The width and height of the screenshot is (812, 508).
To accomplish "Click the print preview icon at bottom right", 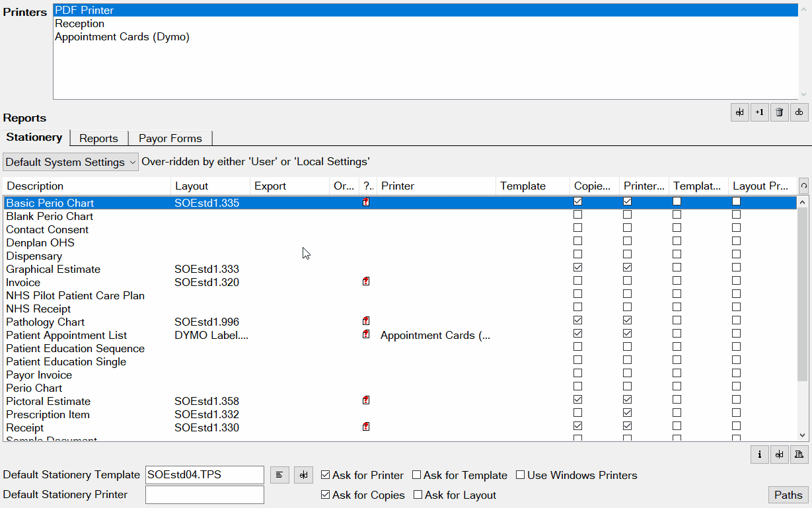I will point(799,454).
